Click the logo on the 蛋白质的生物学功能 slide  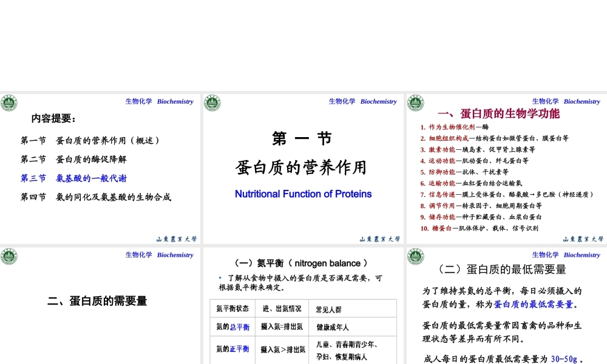point(416,103)
